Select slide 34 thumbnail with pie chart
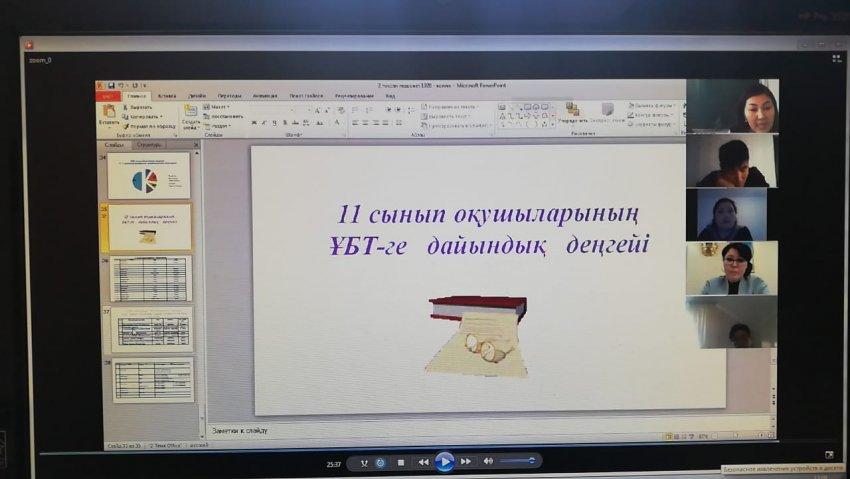 (149, 176)
